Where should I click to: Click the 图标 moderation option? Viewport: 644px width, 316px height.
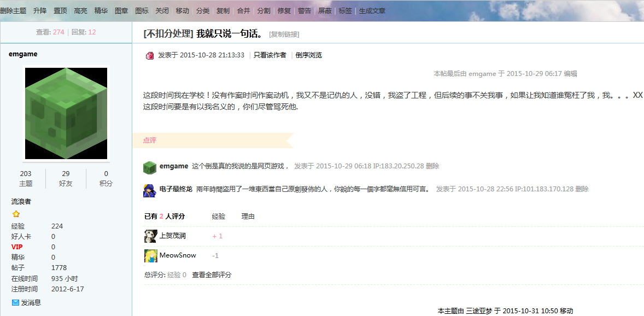tap(142, 11)
